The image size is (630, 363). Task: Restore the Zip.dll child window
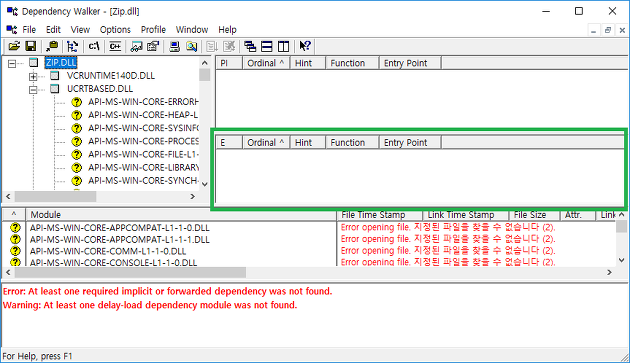pos(608,30)
